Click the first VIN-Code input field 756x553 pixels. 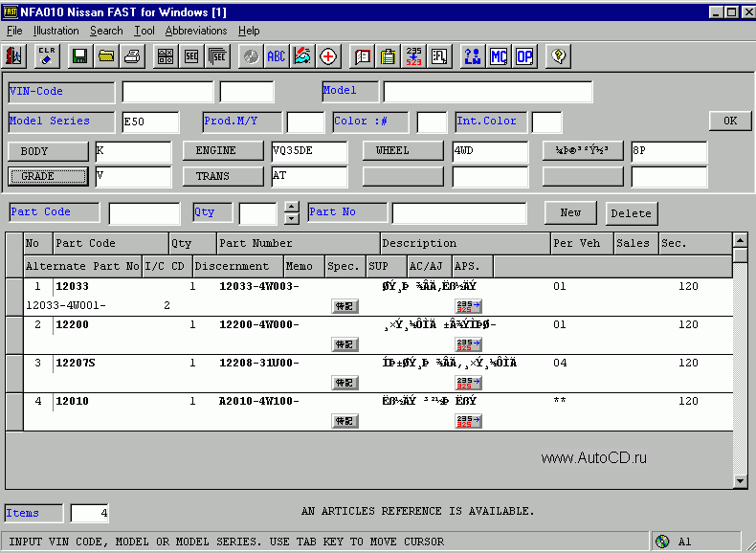click(x=167, y=92)
